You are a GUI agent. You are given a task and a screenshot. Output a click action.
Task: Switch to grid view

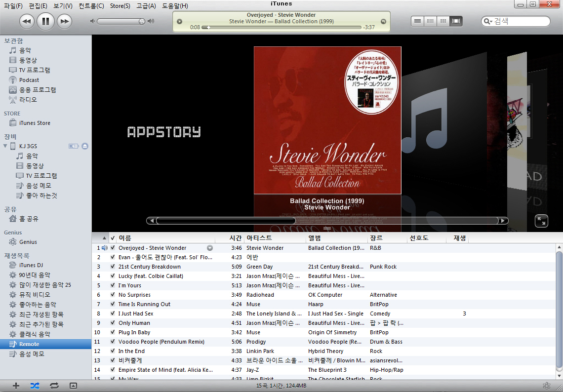443,21
